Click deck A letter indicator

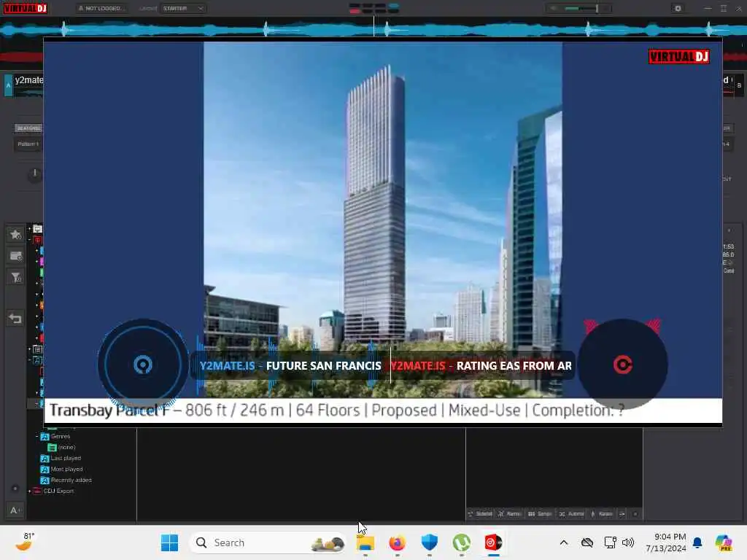point(8,86)
